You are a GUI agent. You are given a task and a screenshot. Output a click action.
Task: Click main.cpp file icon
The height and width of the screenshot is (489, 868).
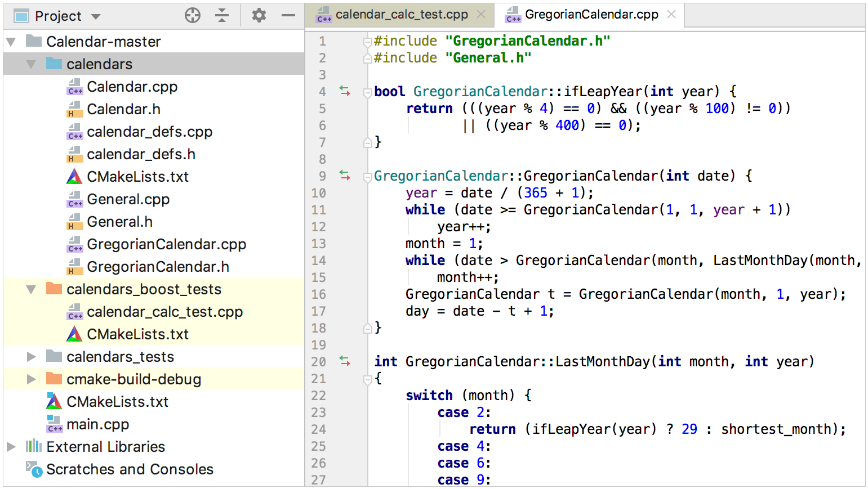point(54,424)
